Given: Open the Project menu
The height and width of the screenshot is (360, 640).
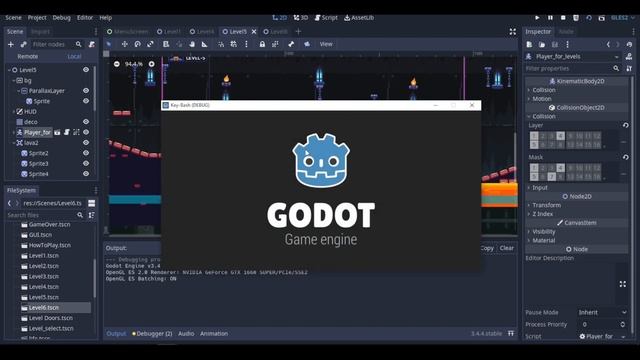Looking at the screenshot, I should pos(37,18).
